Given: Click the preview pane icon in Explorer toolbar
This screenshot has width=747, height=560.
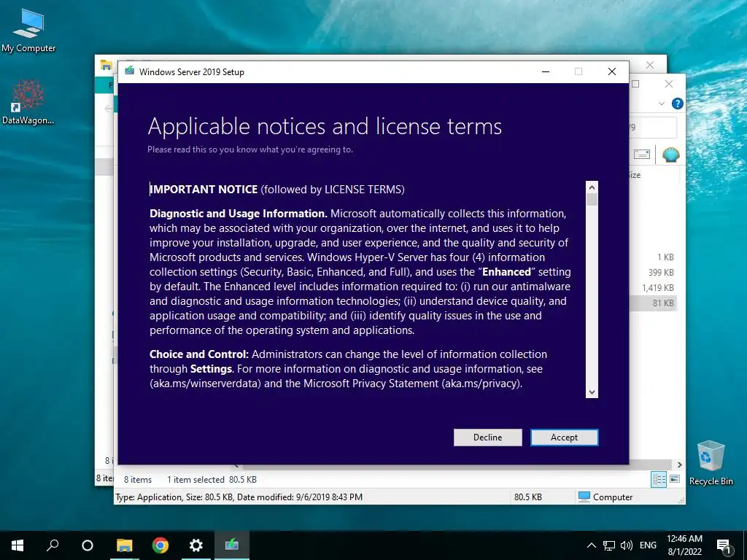Looking at the screenshot, I should (642, 155).
